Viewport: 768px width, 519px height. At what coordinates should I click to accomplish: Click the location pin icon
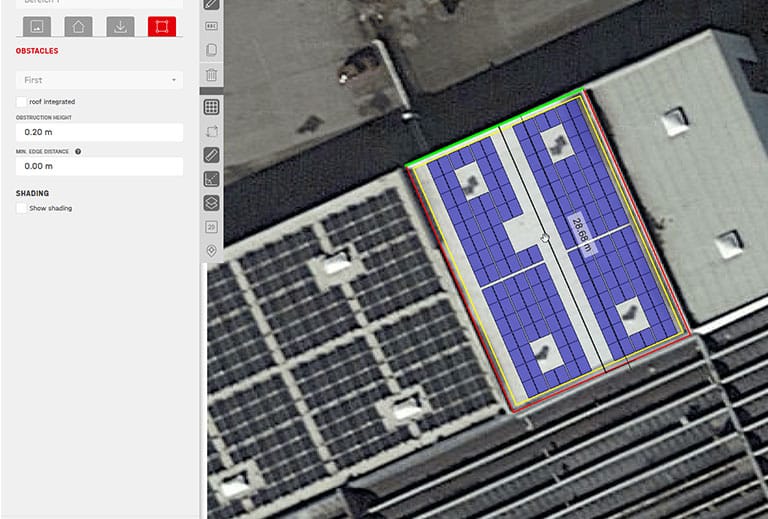(211, 251)
